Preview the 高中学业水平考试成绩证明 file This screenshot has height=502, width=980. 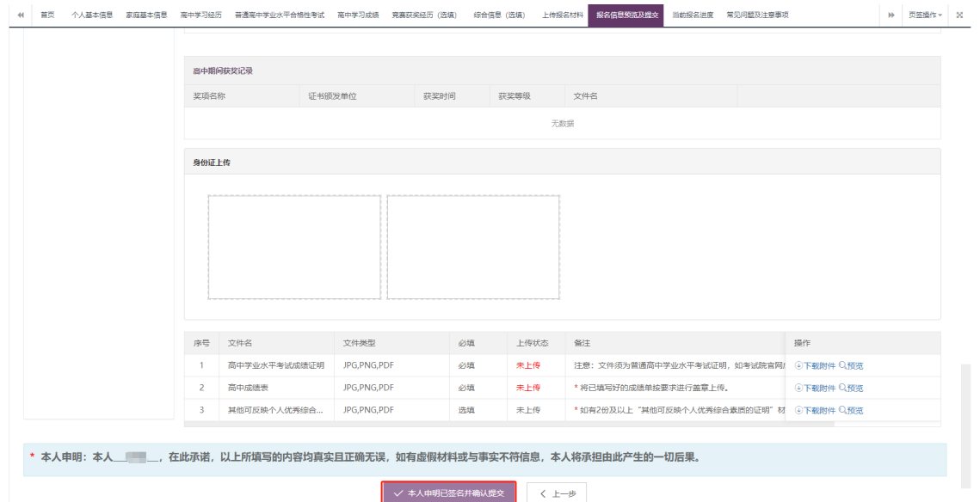point(851,365)
